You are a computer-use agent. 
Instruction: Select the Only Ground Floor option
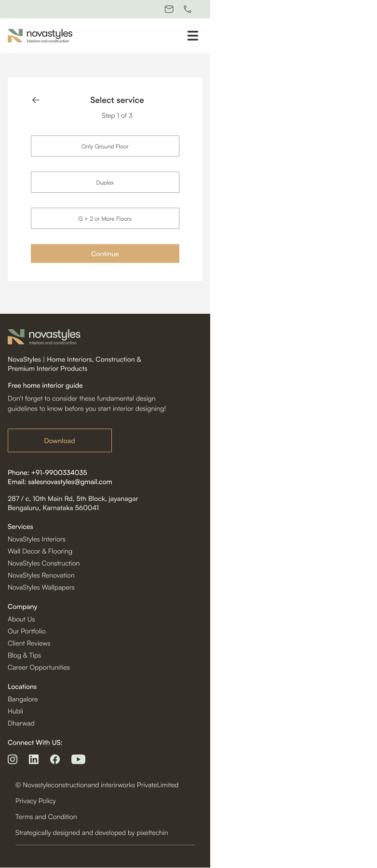point(105,146)
